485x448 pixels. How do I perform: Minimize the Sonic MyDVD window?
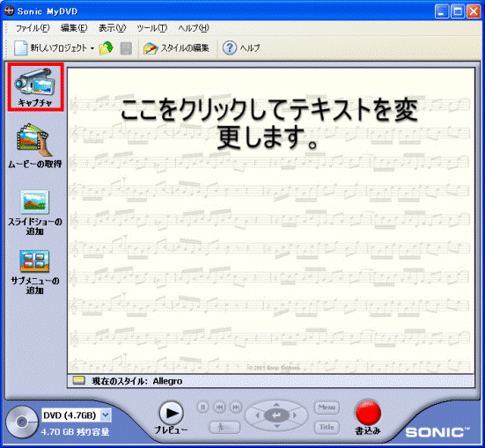[x=442, y=11]
